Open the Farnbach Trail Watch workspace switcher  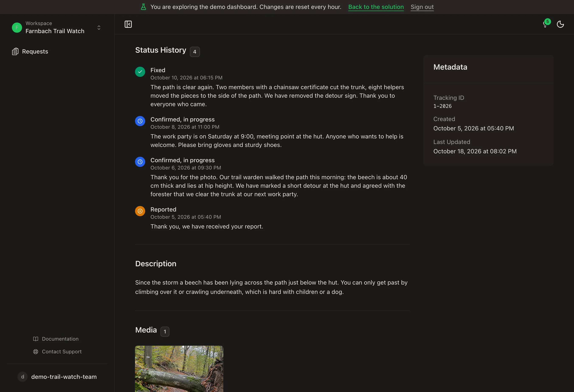57,27
